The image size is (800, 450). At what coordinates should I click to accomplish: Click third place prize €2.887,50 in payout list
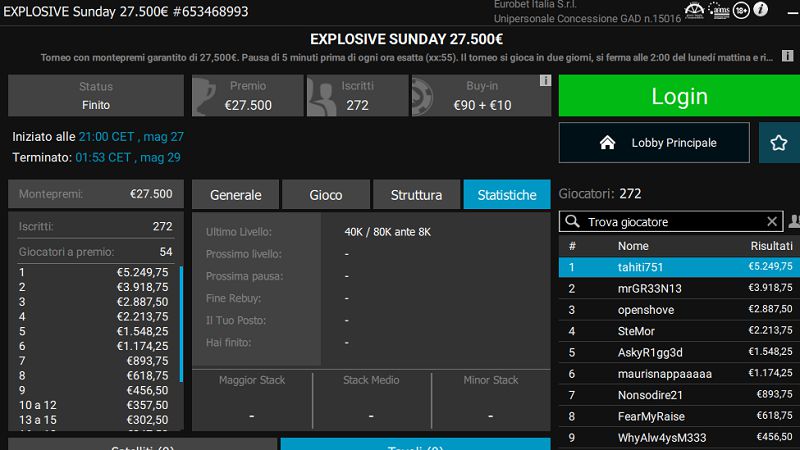(x=142, y=302)
